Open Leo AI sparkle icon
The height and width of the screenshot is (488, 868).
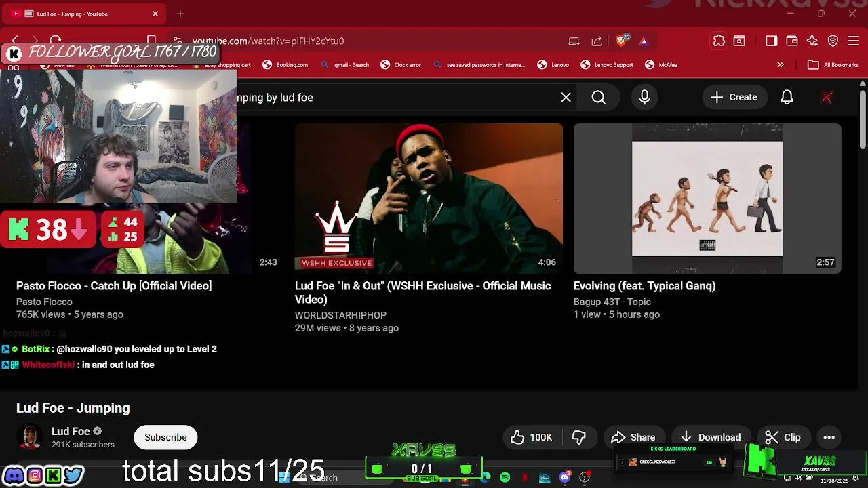(812, 41)
